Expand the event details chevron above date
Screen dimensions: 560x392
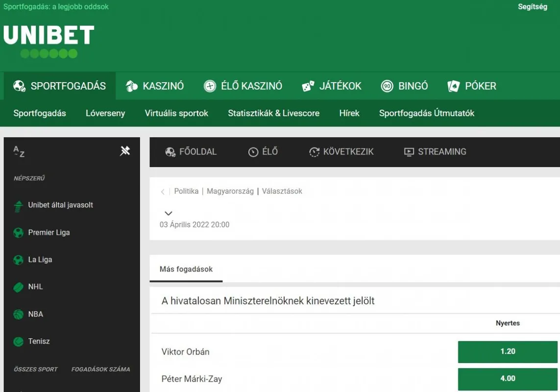(x=168, y=213)
